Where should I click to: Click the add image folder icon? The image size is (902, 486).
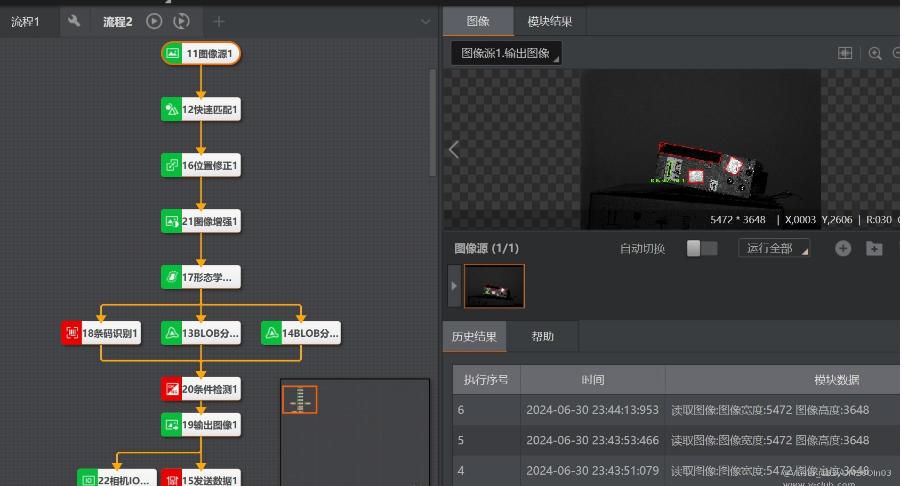[x=874, y=248]
